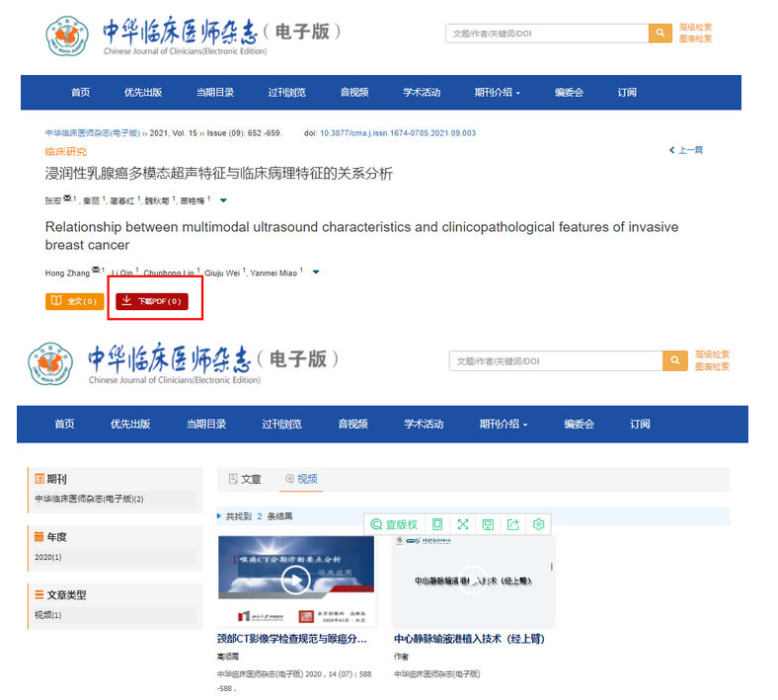Open 编委会 on the video results page navbar
This screenshot has height=700, width=778.
tap(579, 424)
